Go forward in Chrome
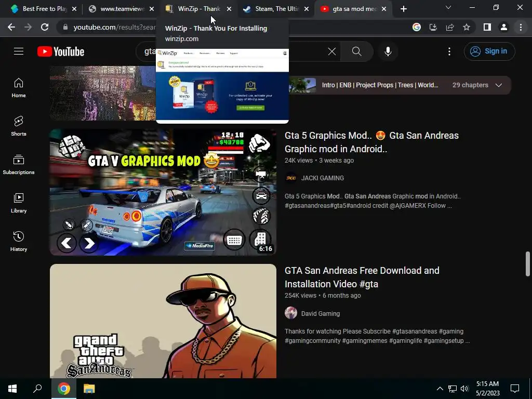 point(28,27)
